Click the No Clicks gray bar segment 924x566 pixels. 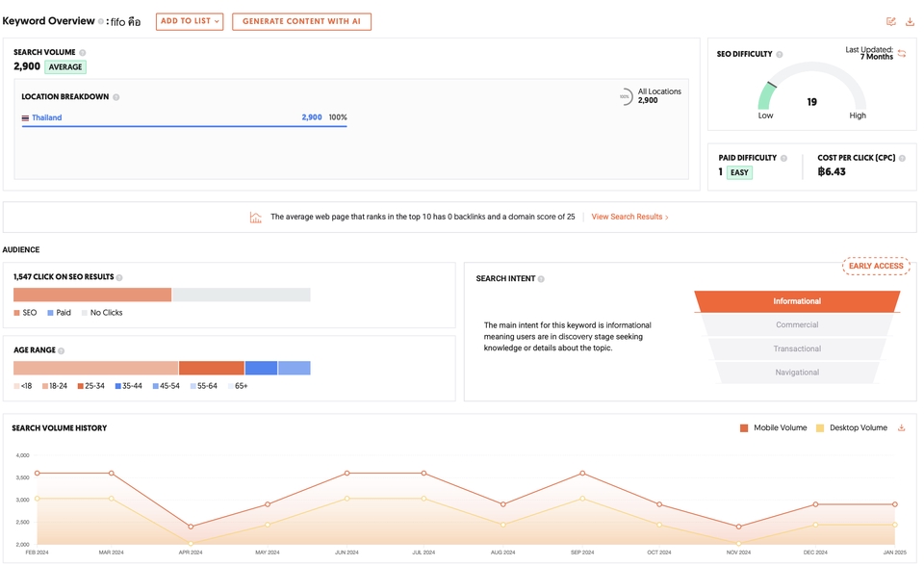tap(242, 295)
